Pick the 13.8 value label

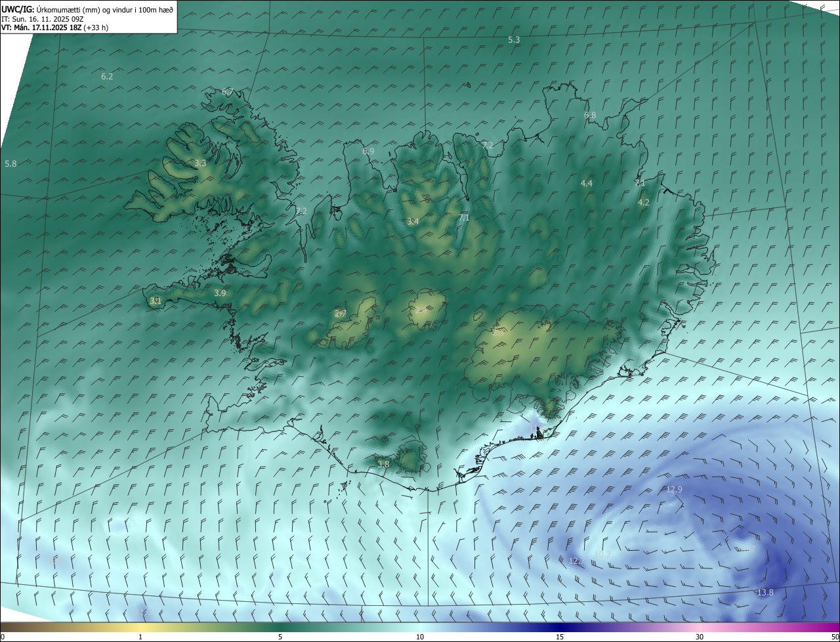(765, 593)
